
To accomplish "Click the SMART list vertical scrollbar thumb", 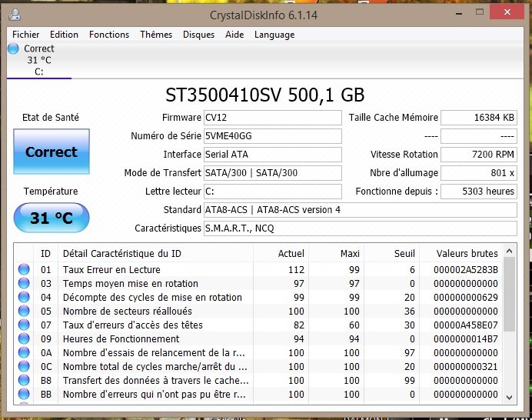I will 509,295.
